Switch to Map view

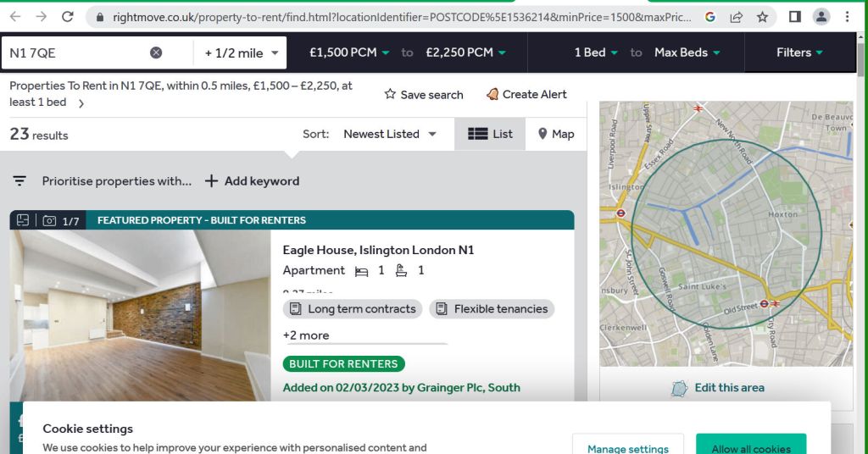(556, 134)
